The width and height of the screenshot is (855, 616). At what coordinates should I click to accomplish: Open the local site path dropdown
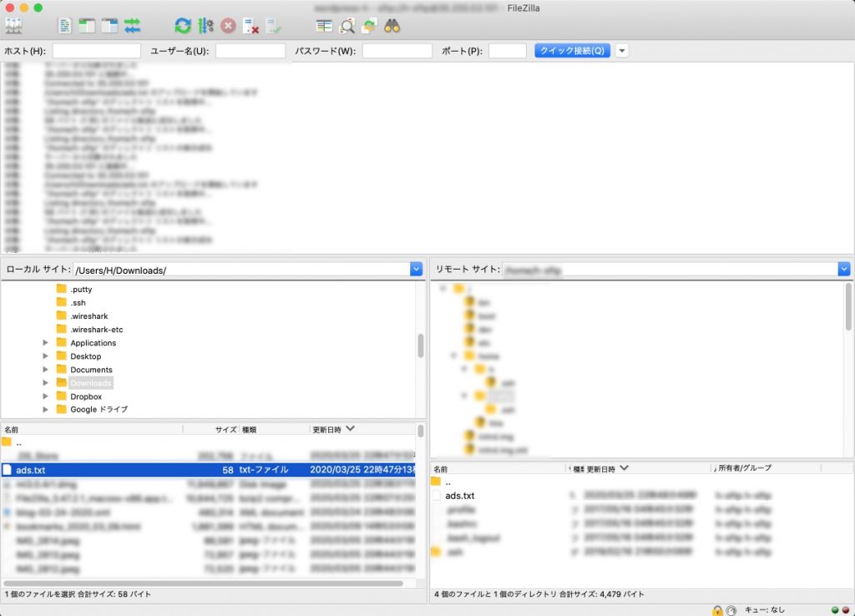pyautogui.click(x=416, y=269)
